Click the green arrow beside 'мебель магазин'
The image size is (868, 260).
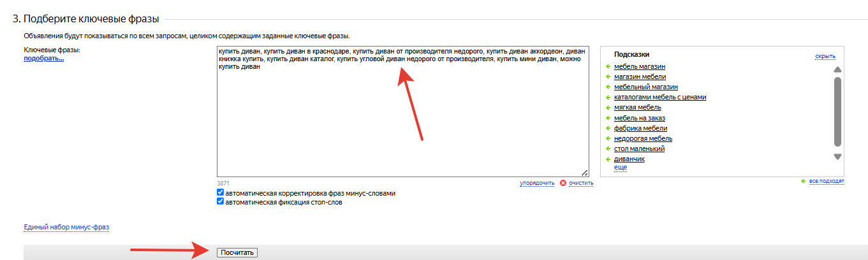pyautogui.click(x=608, y=66)
